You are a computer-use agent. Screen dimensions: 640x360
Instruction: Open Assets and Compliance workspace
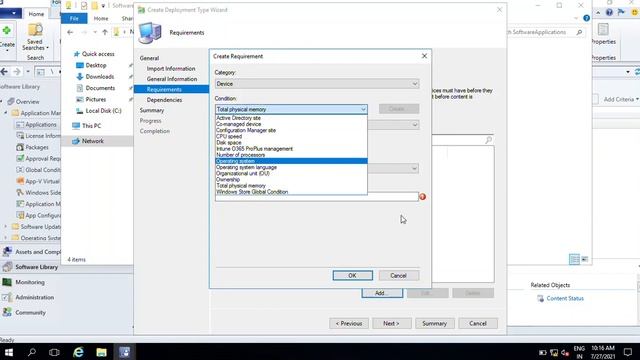tap(31, 252)
